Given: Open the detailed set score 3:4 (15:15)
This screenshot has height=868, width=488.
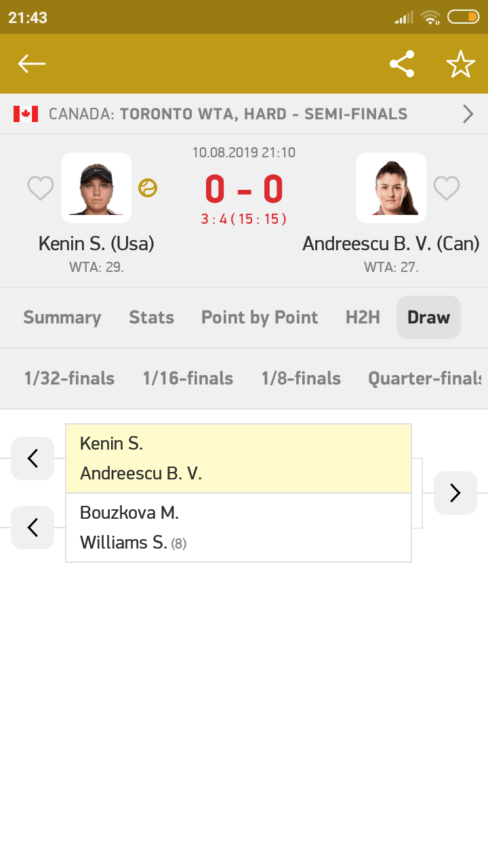Looking at the screenshot, I should [243, 220].
